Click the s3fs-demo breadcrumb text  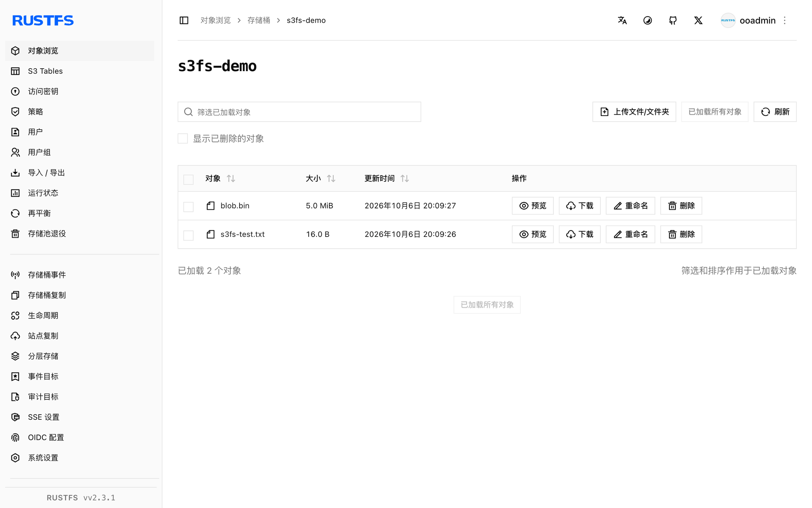(306, 20)
